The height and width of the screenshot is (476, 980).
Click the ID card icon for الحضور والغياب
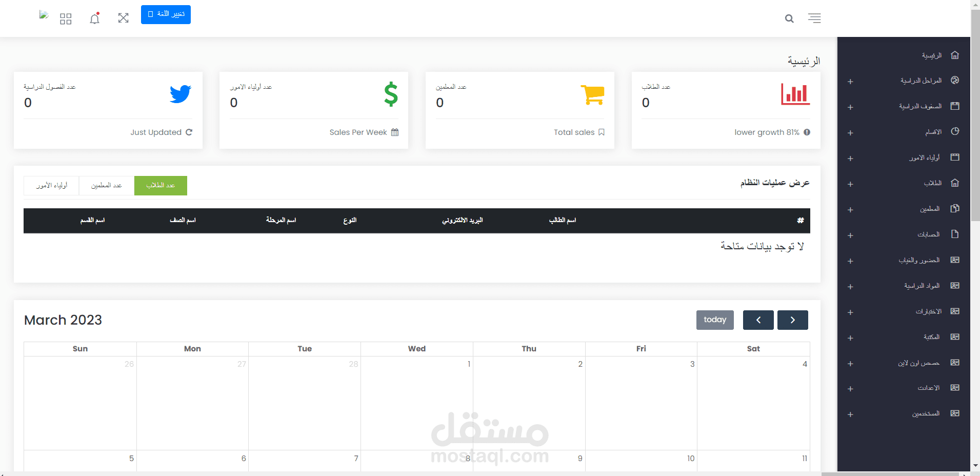(955, 260)
